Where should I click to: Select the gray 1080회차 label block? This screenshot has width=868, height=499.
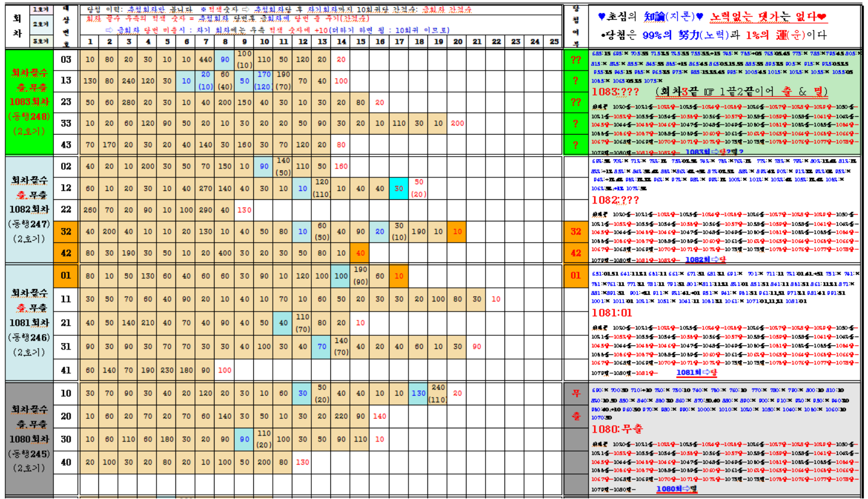coord(29,439)
